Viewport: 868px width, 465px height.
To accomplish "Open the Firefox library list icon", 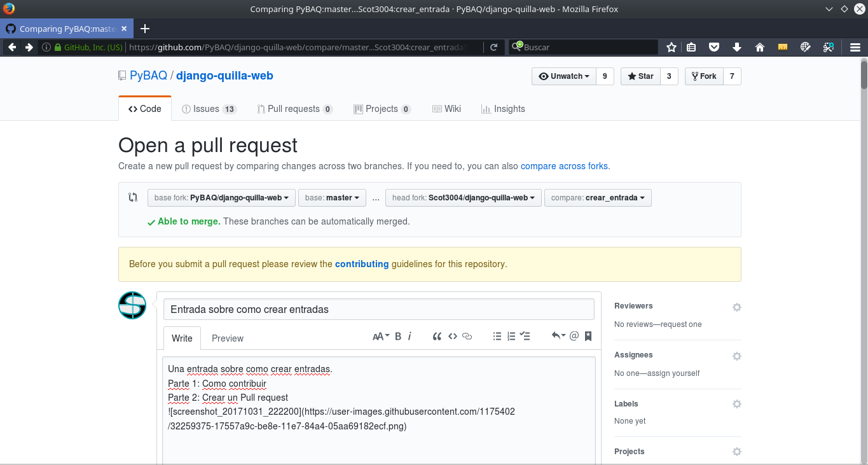I will click(x=691, y=47).
